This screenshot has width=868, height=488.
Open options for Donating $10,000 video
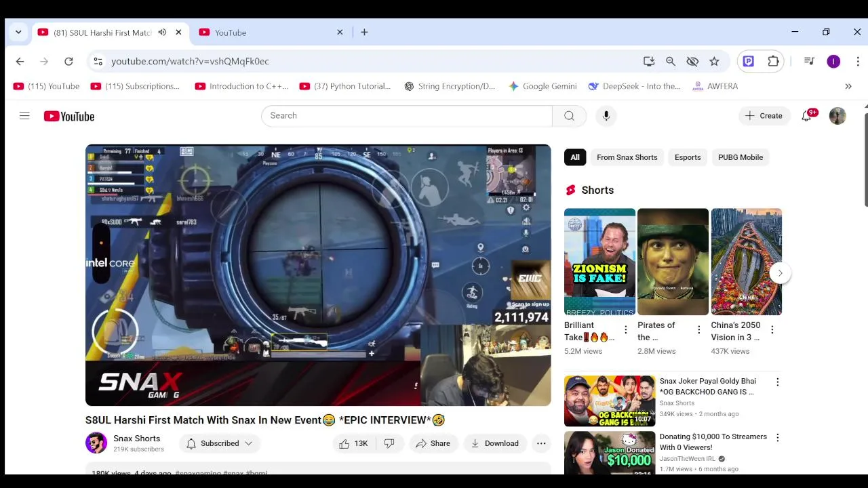pos(777,438)
